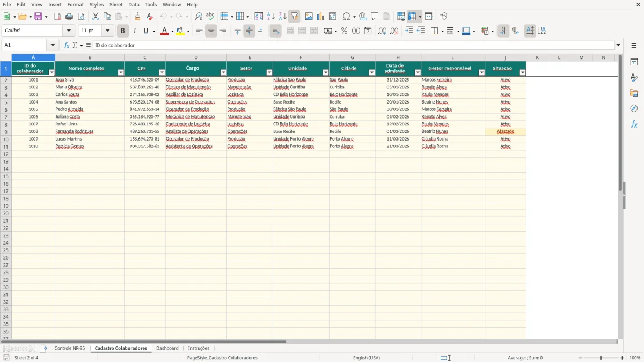Open Setor column filter dropdown

coord(269,72)
